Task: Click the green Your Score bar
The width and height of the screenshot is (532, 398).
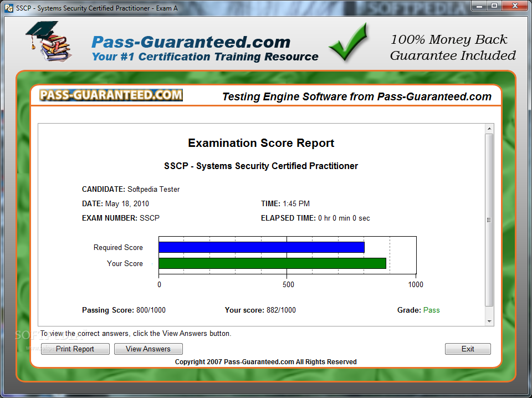Action: coord(273,263)
